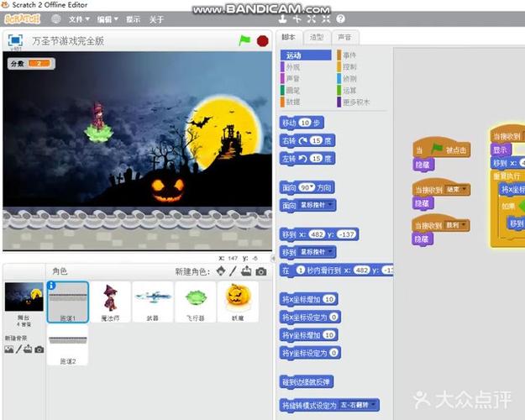The width and height of the screenshot is (525, 420).
Task: Stop the project with the red stop sign
Action: 262,41
